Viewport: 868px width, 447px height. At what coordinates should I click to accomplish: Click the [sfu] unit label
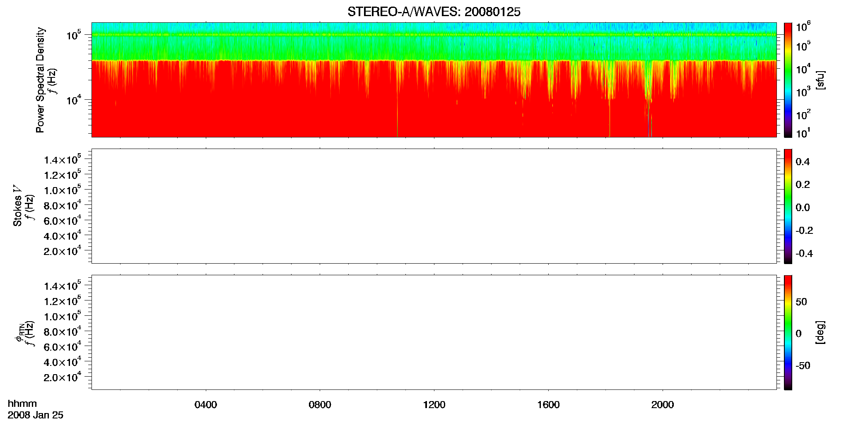pyautogui.click(x=820, y=80)
